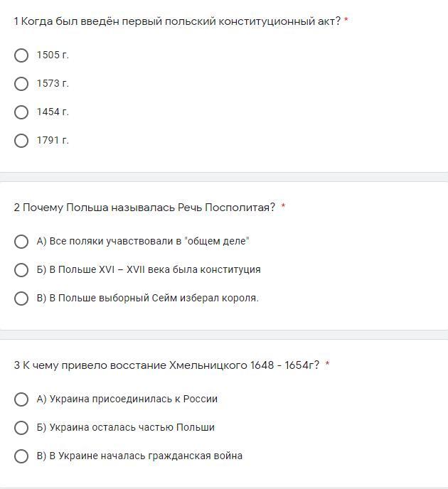
Task: Choose radio Б) Украина осталась частью Польши
Action: pos(21,428)
